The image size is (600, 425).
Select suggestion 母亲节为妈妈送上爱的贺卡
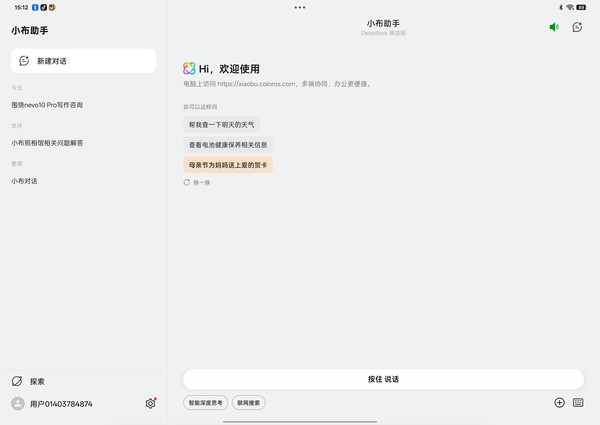tap(228, 164)
